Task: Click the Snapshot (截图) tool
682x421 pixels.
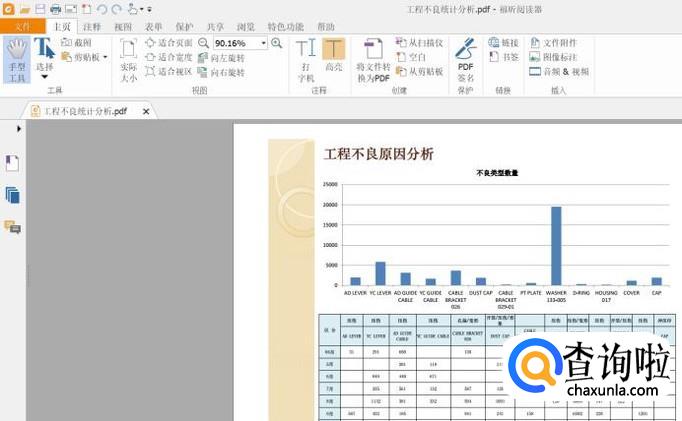Action: (x=77, y=43)
